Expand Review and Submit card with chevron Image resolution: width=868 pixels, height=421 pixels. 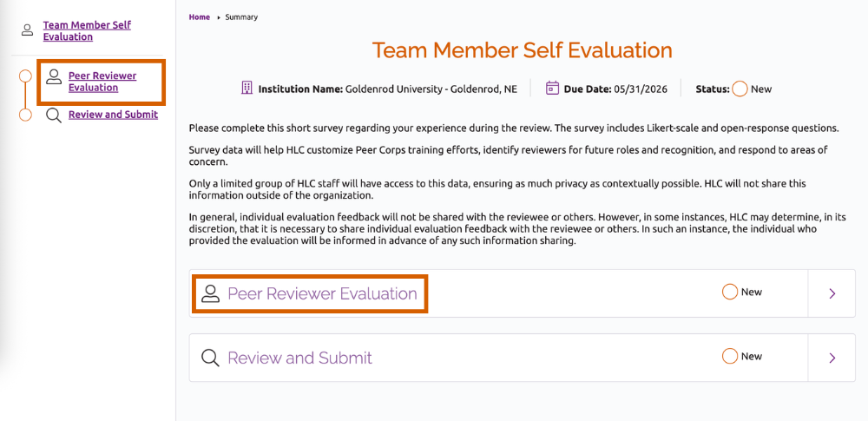pyautogui.click(x=832, y=358)
